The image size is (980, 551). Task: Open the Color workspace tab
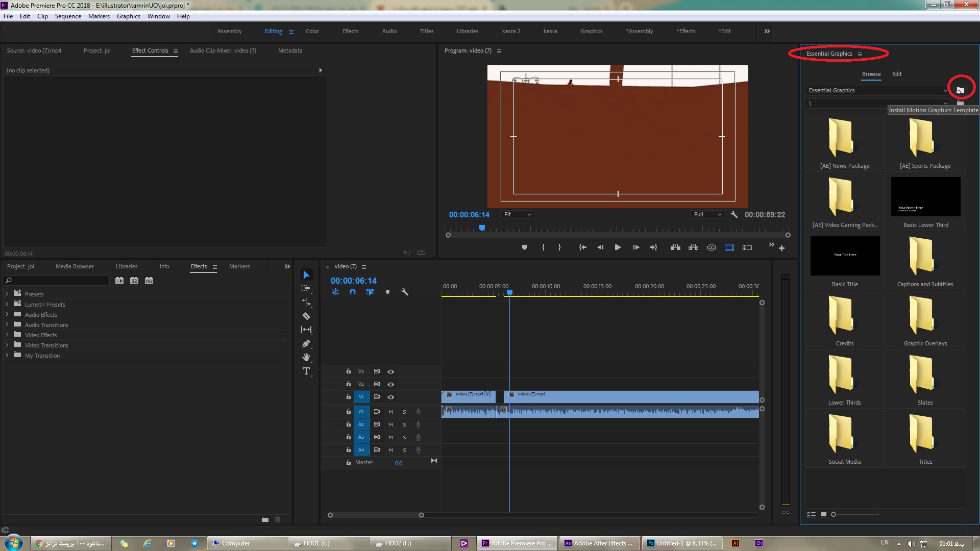point(312,31)
